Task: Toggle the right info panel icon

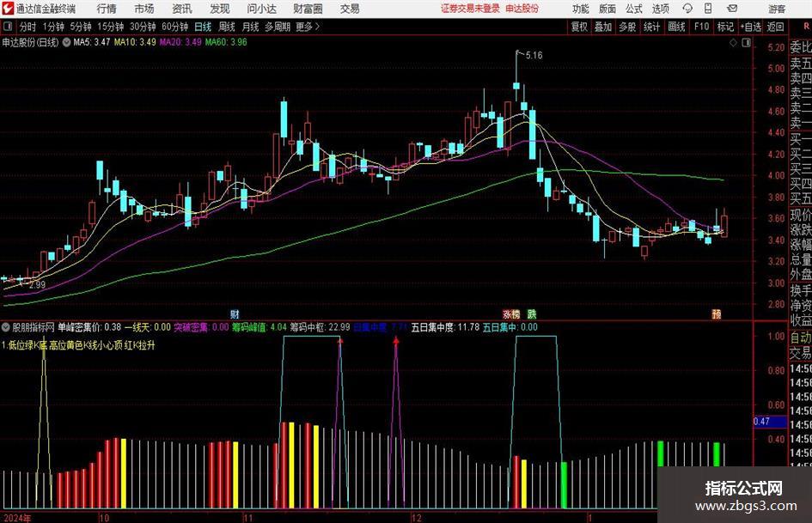Action: point(746,43)
